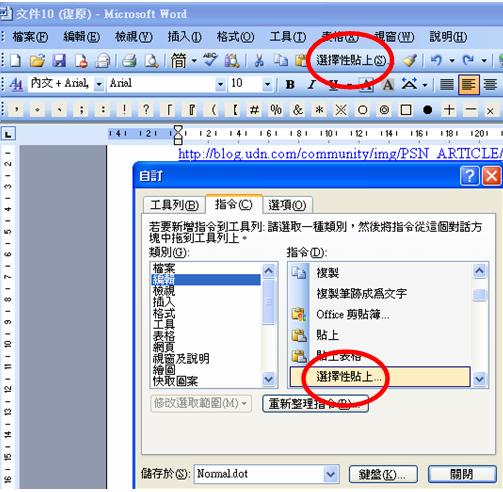Click the Format Painter brush icon
This screenshot has height=492, width=503.
click(409, 60)
